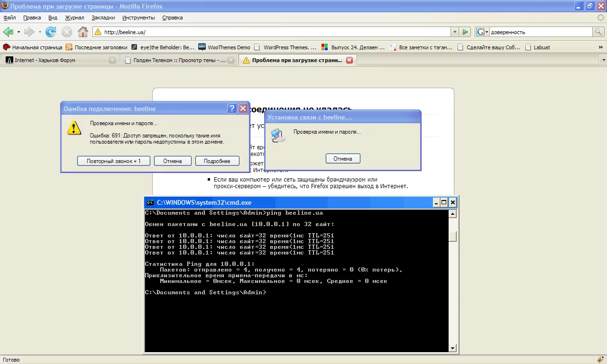This screenshot has height=364, width=607.
Task: Maximize the cmd.exe window
Action: [x=444, y=202]
